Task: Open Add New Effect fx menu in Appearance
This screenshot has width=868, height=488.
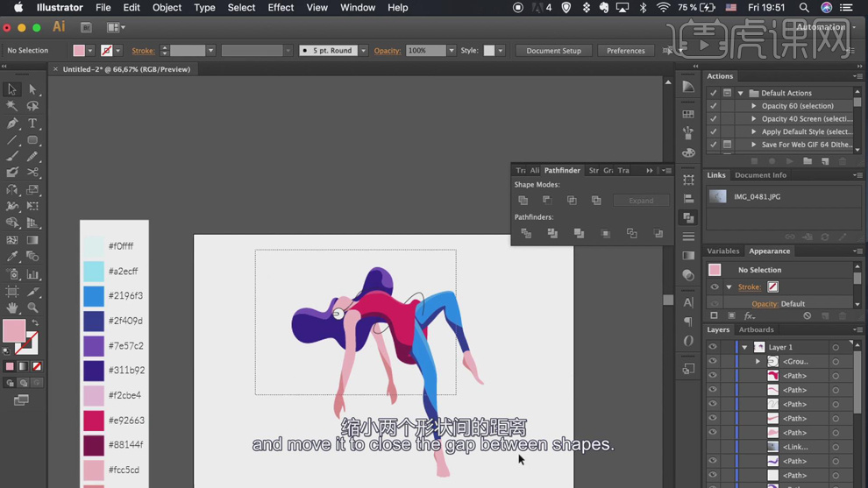Action: [750, 315]
